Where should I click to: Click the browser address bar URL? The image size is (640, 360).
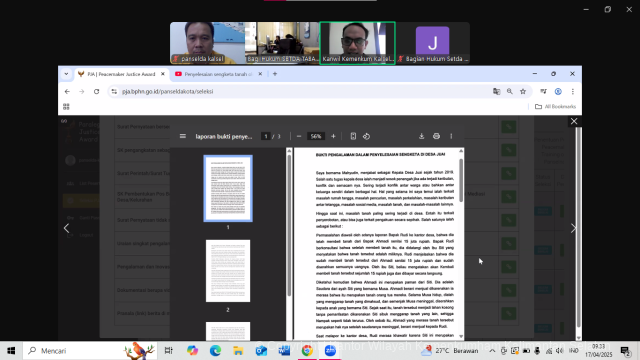coord(167,91)
